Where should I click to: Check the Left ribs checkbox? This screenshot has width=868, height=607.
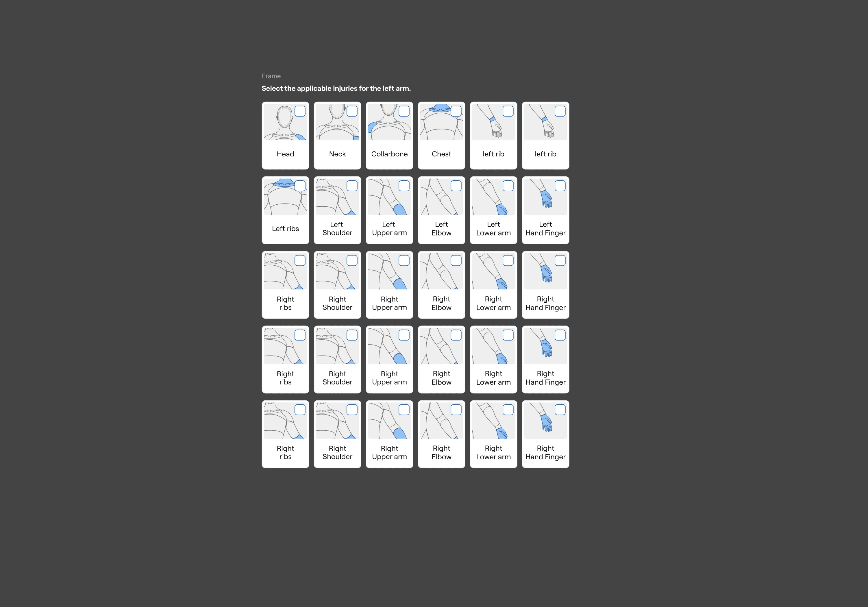click(300, 186)
